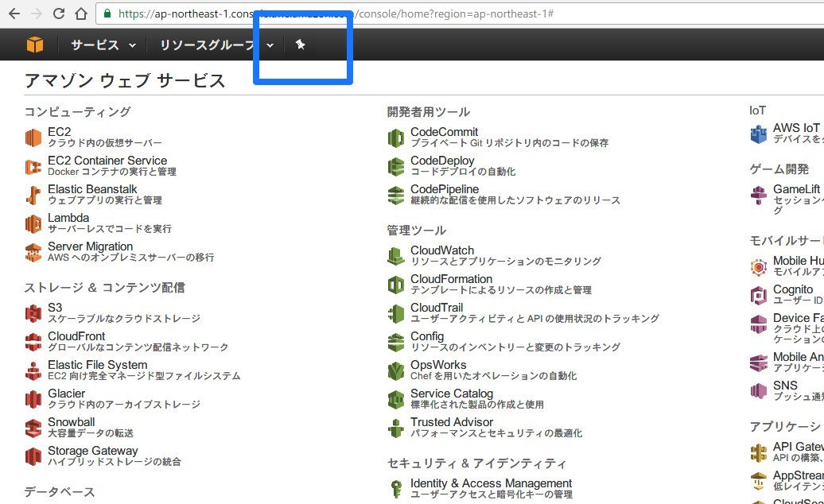Click the CloudTrail icon
The image size is (824, 504).
(x=396, y=313)
